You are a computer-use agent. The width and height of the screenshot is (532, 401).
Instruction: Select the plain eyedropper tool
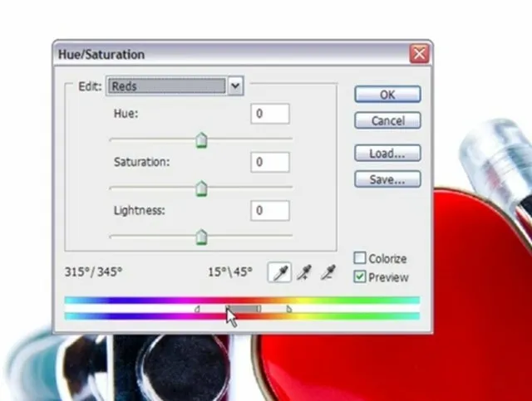pos(279,272)
